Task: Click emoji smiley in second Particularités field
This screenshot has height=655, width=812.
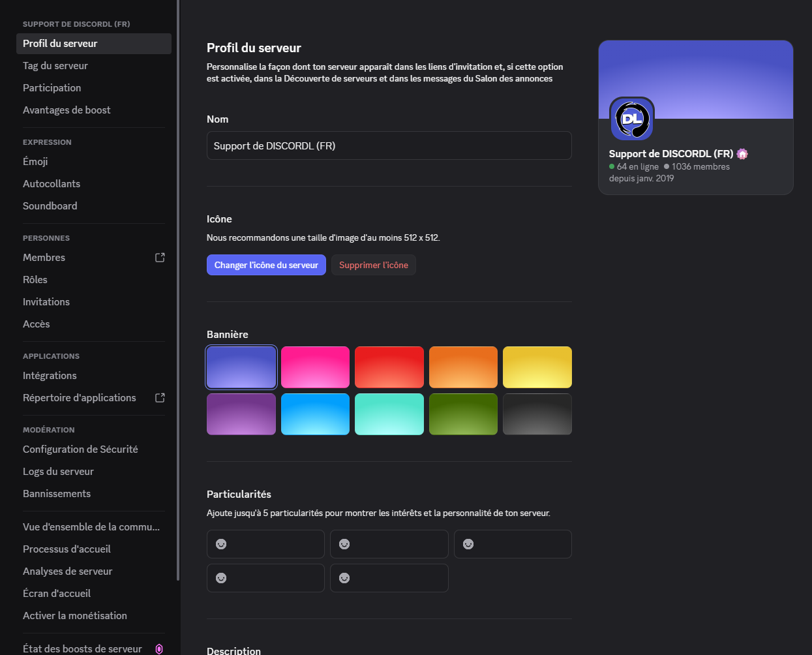Action: pyautogui.click(x=344, y=544)
